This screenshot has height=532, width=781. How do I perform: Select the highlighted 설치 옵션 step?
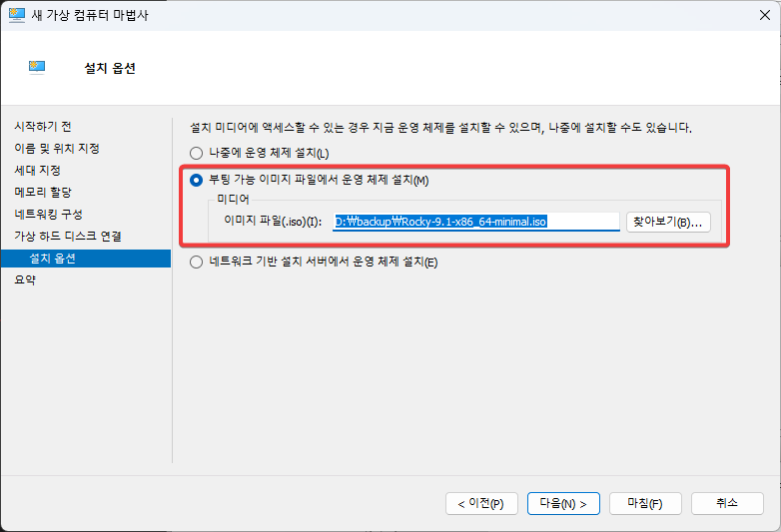click(52, 259)
